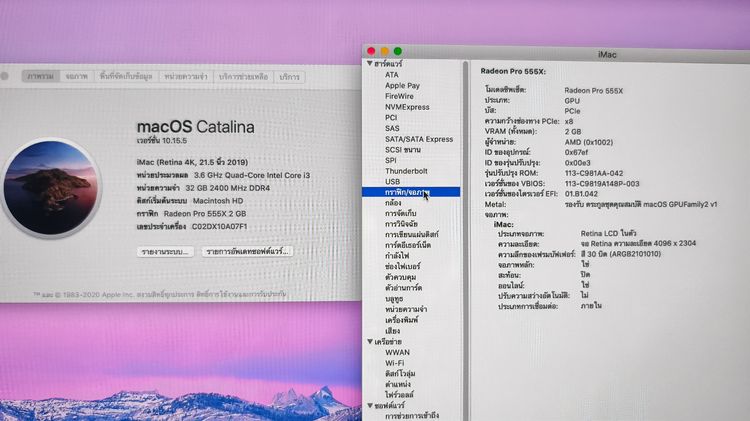The height and width of the screenshot is (421, 750).
Task: Click the sidebar vertical scrollbar
Action: coord(465,241)
